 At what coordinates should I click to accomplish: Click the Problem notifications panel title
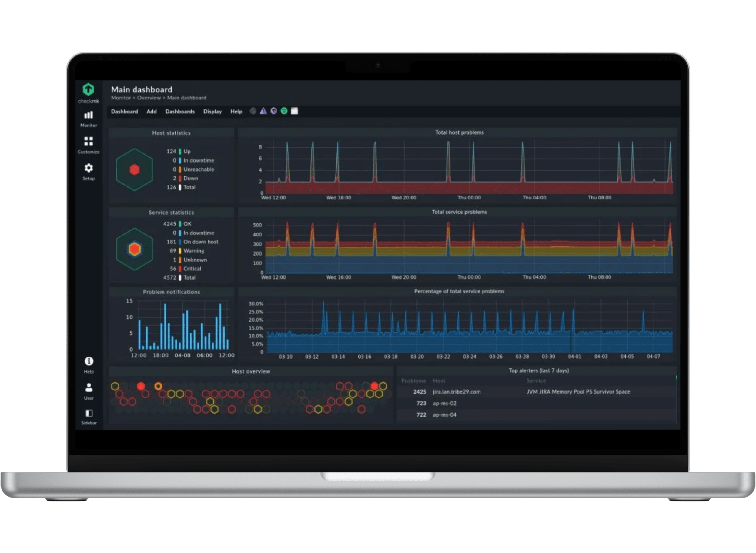point(171,292)
